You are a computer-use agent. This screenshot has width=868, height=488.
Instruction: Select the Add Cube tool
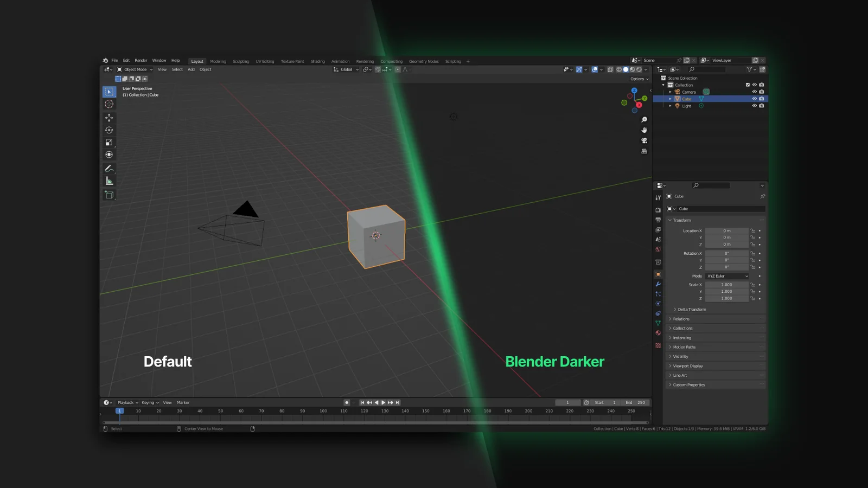tap(109, 195)
